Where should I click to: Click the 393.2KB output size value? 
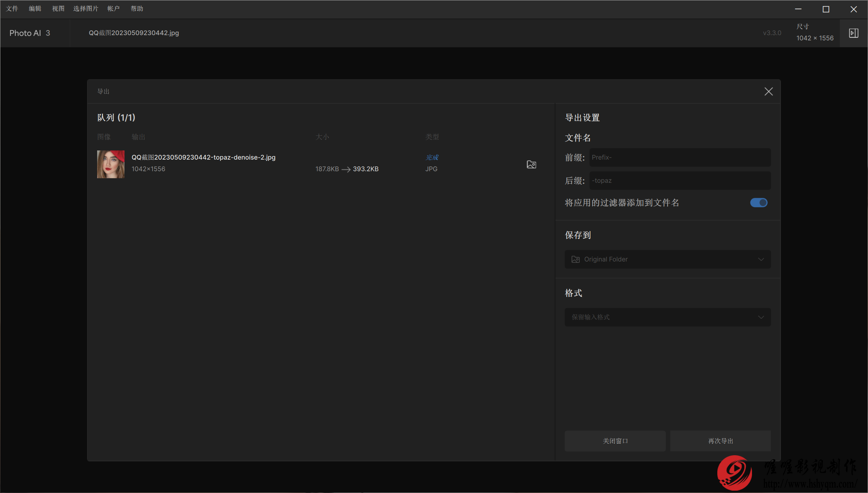click(x=366, y=169)
